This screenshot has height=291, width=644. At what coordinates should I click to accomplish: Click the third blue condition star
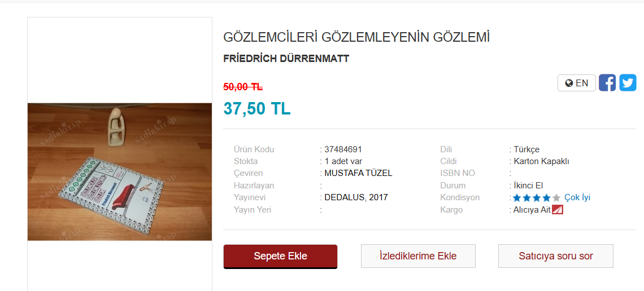coord(537,198)
